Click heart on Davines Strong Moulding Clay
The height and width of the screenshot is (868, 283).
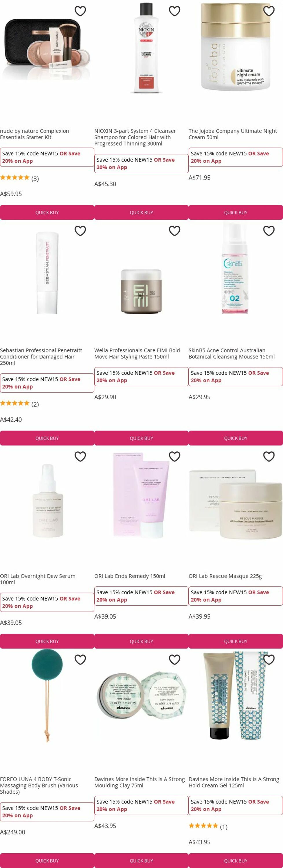pyautogui.click(x=174, y=660)
